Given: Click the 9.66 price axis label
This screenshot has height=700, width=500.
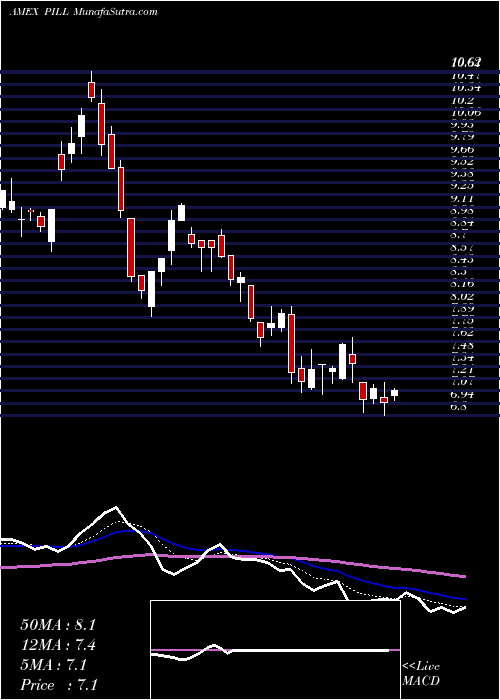Looking at the screenshot, I should (462, 150).
